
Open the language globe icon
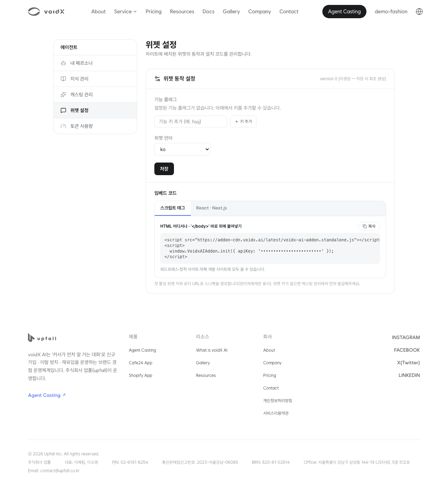click(419, 12)
